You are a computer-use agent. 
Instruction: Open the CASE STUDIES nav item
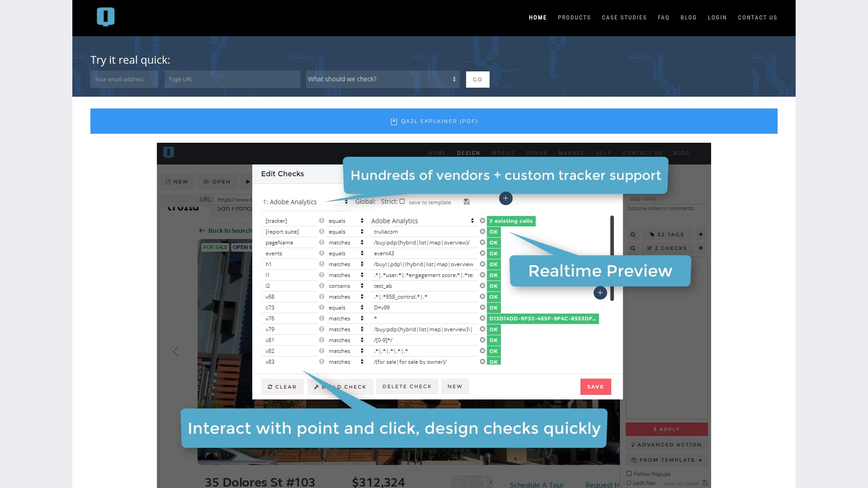tap(624, 18)
